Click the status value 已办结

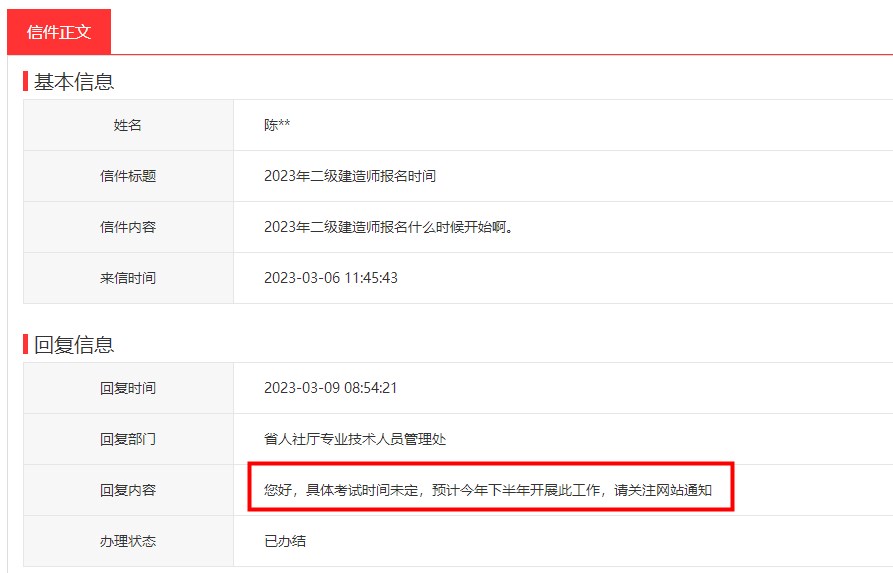coord(285,541)
